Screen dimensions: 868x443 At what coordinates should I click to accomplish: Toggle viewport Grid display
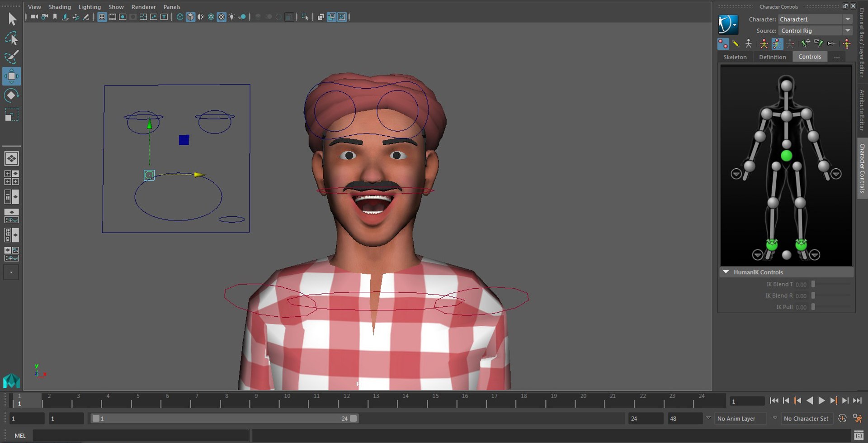(102, 17)
